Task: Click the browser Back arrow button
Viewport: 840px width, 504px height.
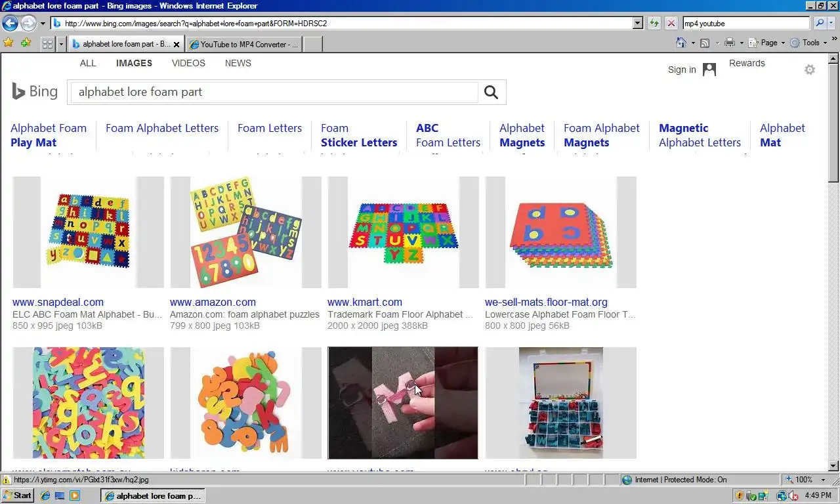Action: [10, 24]
